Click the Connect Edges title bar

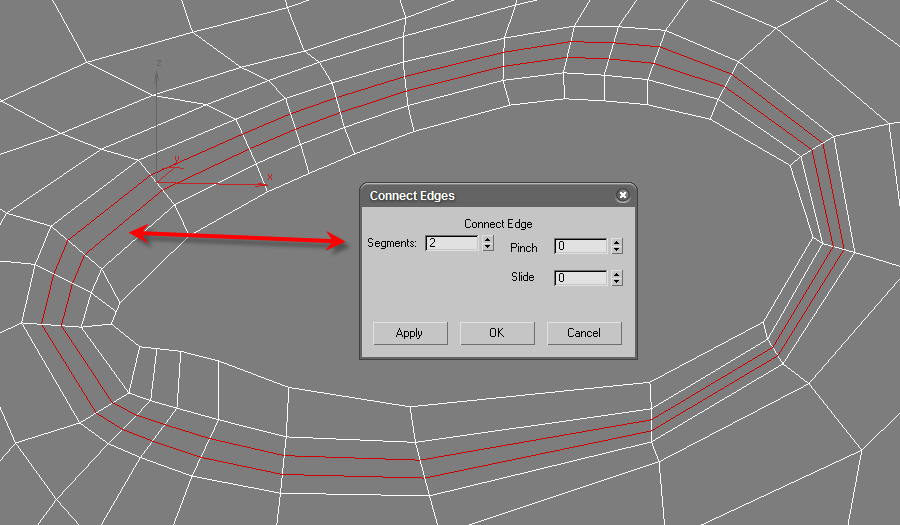(480, 196)
